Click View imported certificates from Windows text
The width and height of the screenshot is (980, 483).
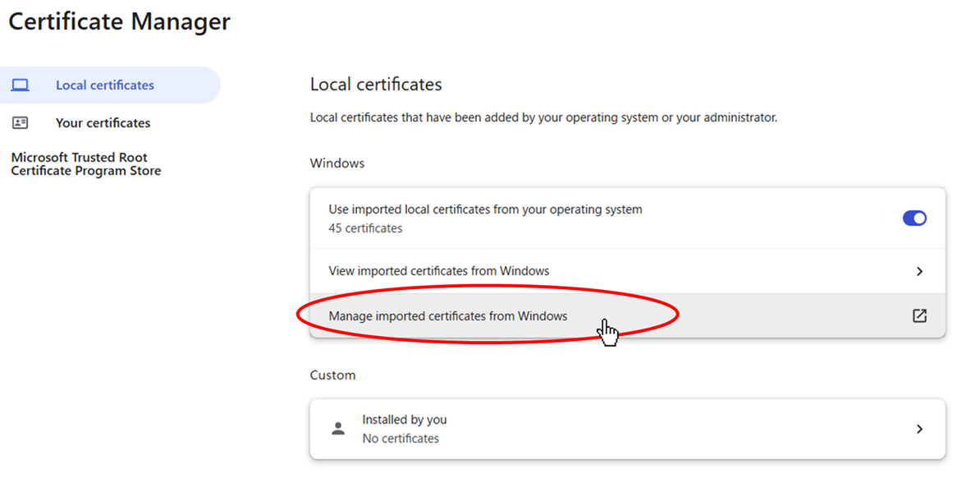[439, 272]
